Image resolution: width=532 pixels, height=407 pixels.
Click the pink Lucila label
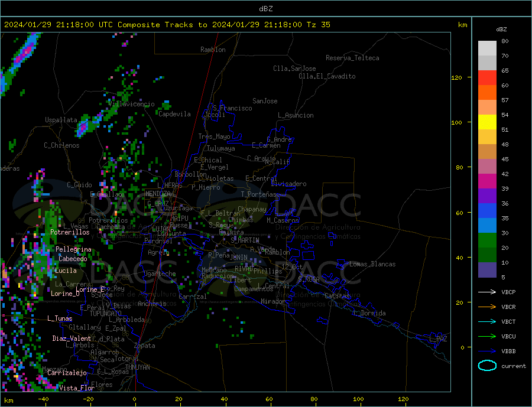click(66, 271)
